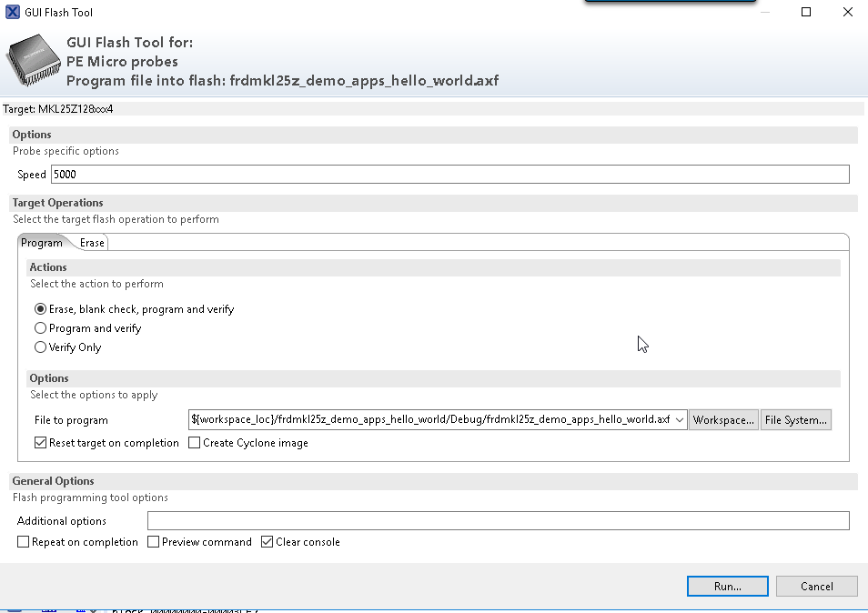Click the Run... button

click(728, 587)
